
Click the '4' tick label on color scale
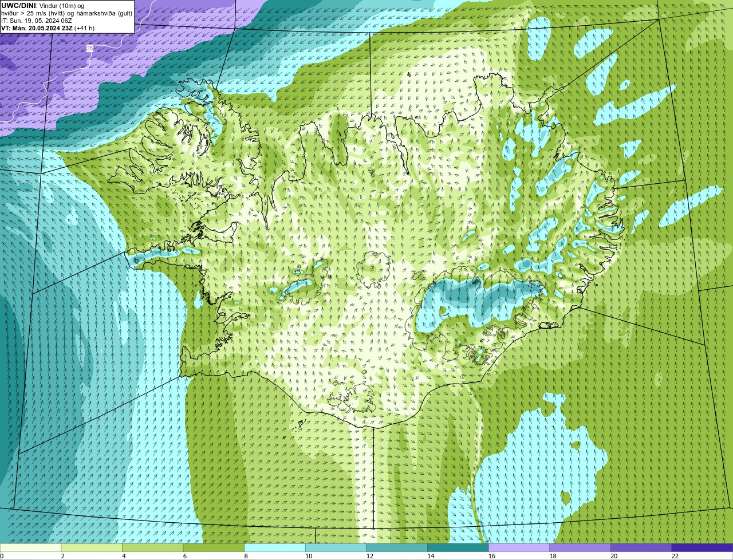124,556
